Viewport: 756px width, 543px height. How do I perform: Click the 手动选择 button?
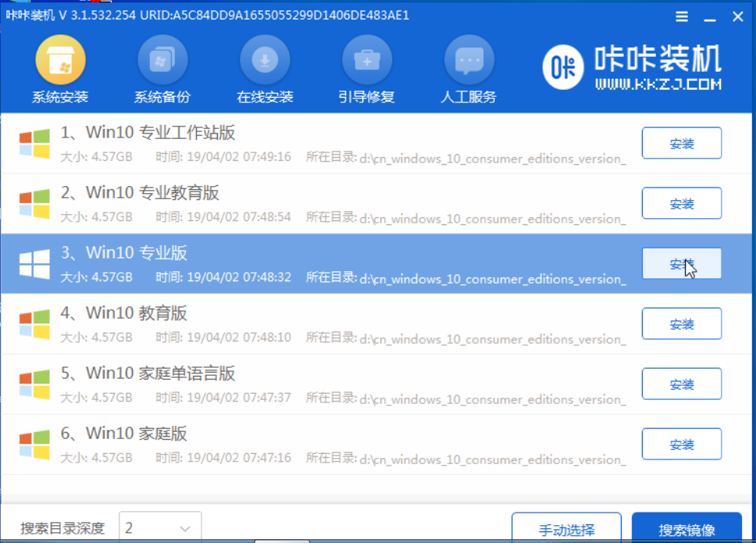click(x=566, y=529)
